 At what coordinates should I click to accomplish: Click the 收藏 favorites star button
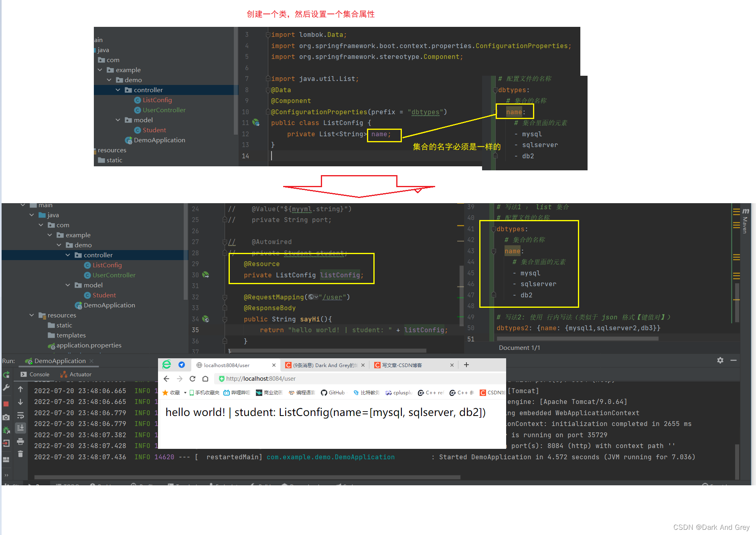[x=171, y=393]
